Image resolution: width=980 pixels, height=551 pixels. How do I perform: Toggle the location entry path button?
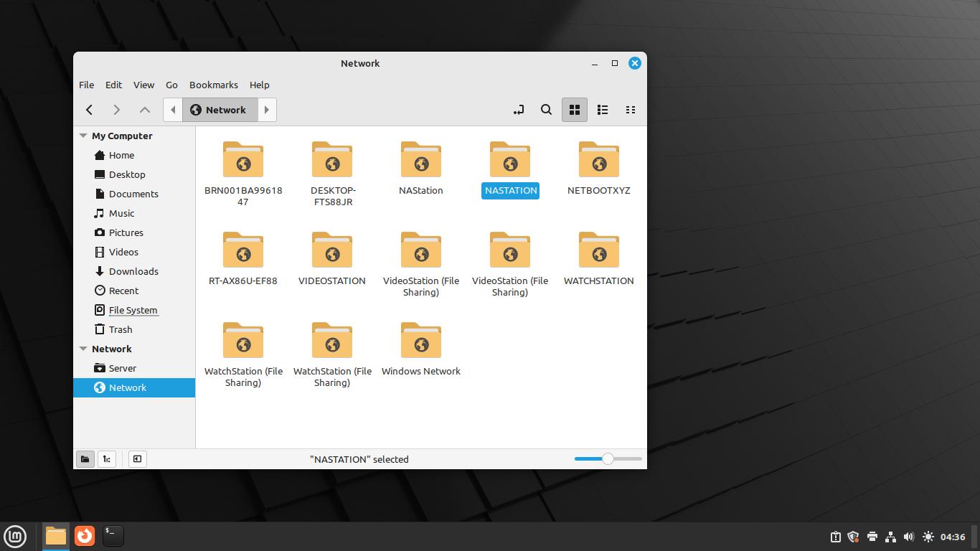518,110
